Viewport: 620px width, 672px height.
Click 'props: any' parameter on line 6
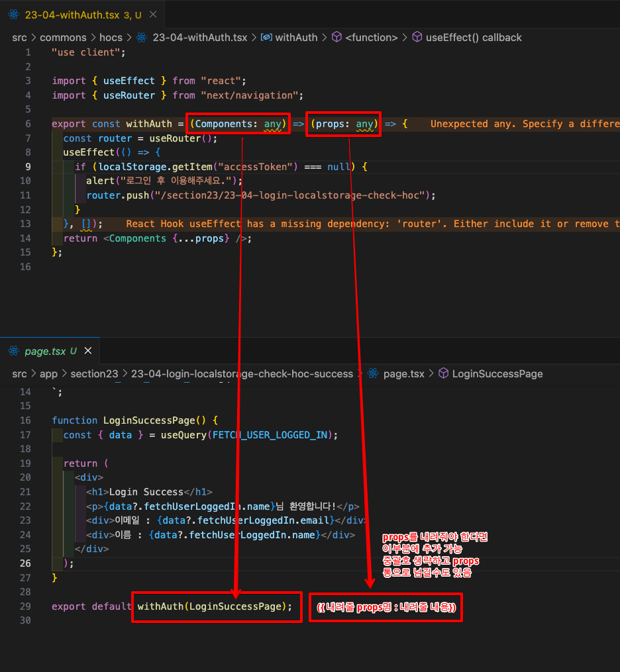pyautogui.click(x=344, y=124)
